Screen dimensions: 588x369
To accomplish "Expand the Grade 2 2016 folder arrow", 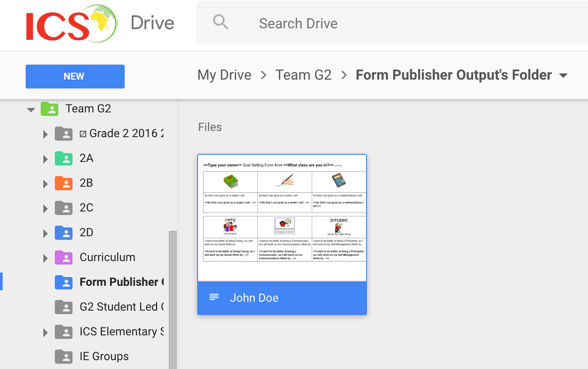I will (x=45, y=134).
